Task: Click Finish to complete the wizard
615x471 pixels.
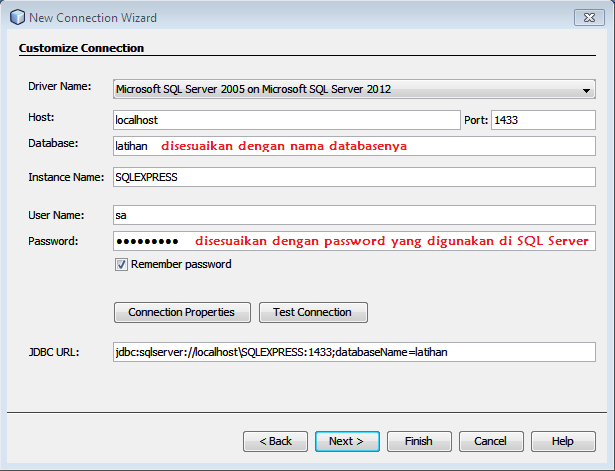Action: pyautogui.click(x=419, y=441)
